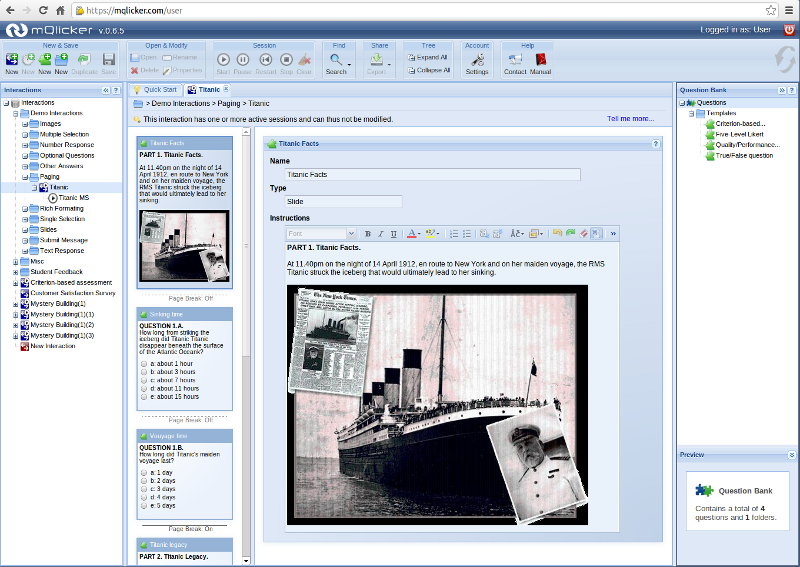Stop the session
The image size is (800, 567).
tap(287, 60)
